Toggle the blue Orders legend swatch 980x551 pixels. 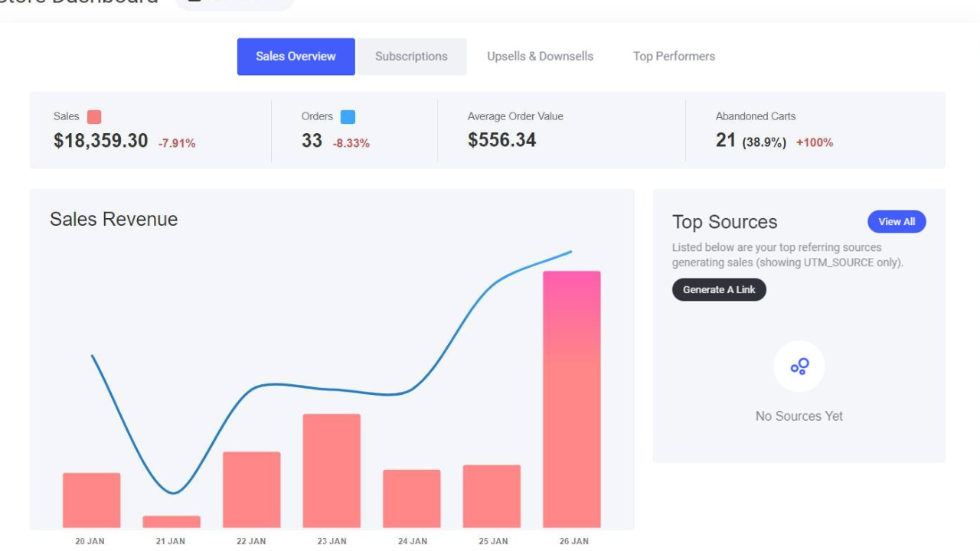pyautogui.click(x=348, y=117)
